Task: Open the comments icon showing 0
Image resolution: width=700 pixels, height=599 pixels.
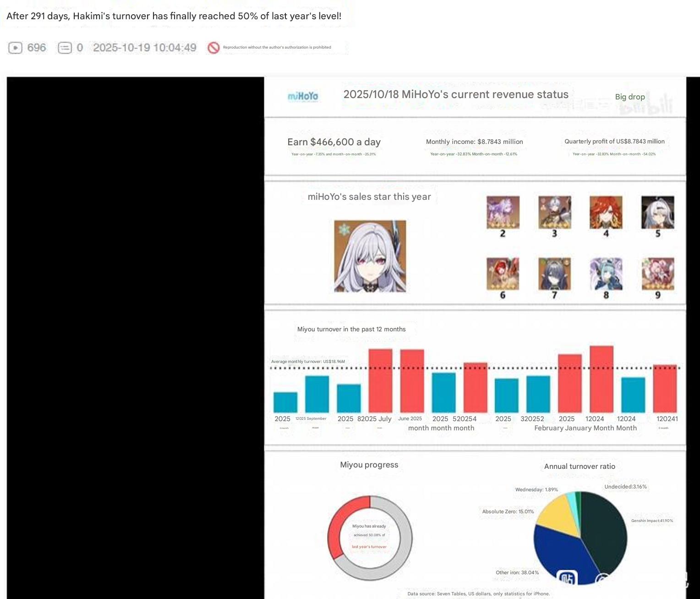Action: tap(65, 48)
